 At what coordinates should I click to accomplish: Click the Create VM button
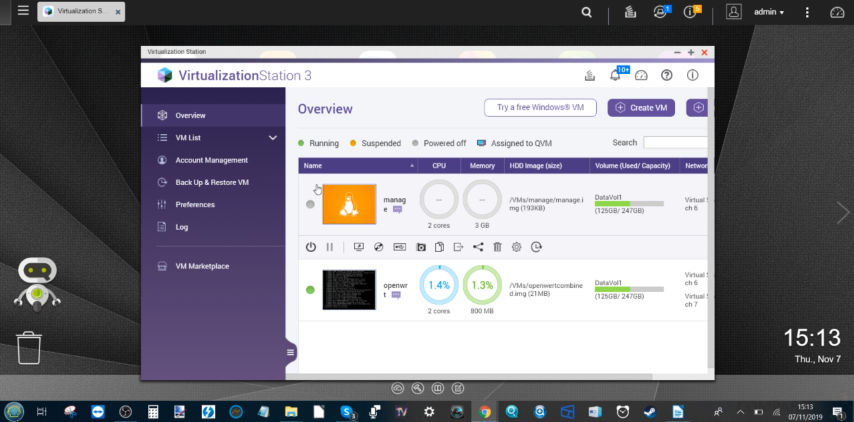(x=641, y=108)
